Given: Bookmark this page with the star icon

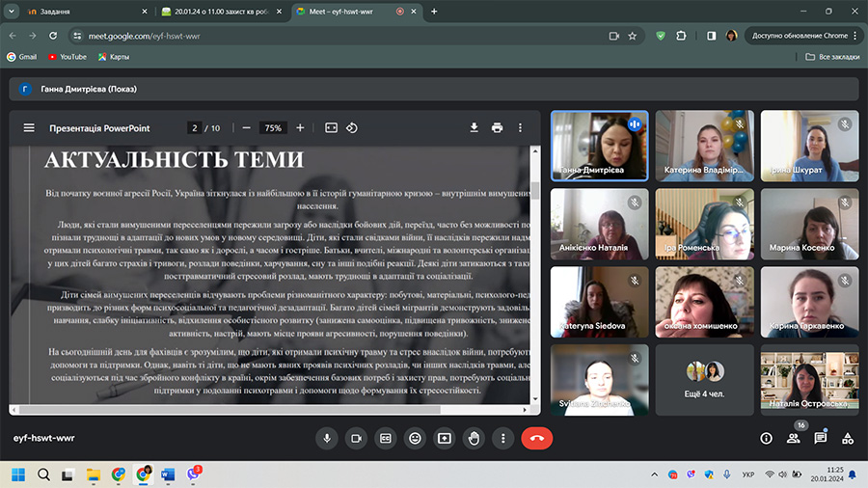Looking at the screenshot, I should [x=632, y=36].
